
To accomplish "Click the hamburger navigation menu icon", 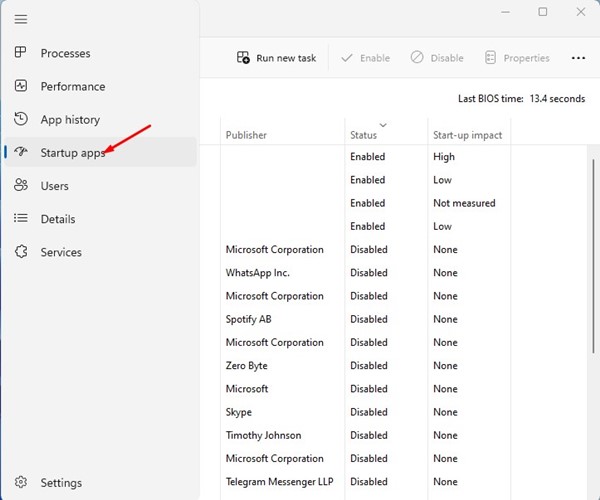I will click(21, 20).
